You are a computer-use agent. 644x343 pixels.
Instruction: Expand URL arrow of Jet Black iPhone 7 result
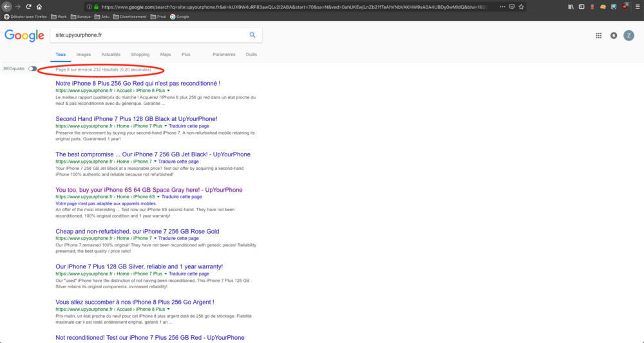[x=155, y=162]
